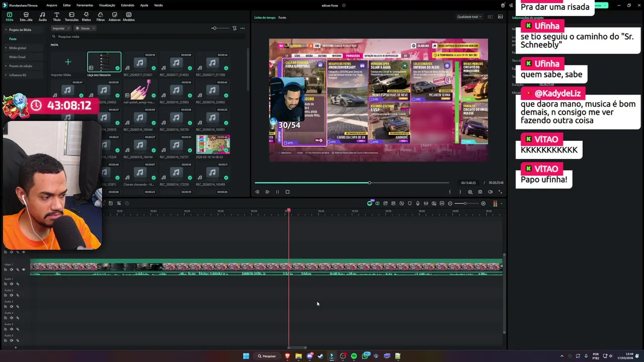Select the caça aos tesouros media thumbnail
Screen dimensions: 644x362
(104, 62)
